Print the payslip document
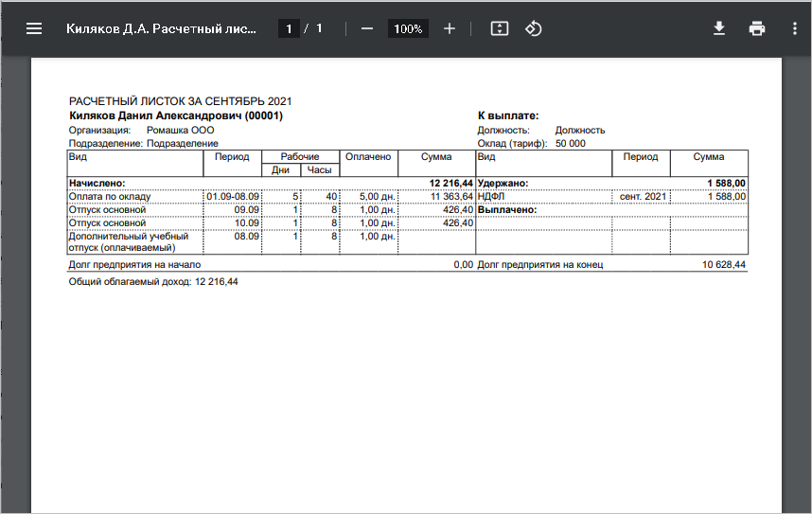The height and width of the screenshot is (514, 812). pos(757,28)
